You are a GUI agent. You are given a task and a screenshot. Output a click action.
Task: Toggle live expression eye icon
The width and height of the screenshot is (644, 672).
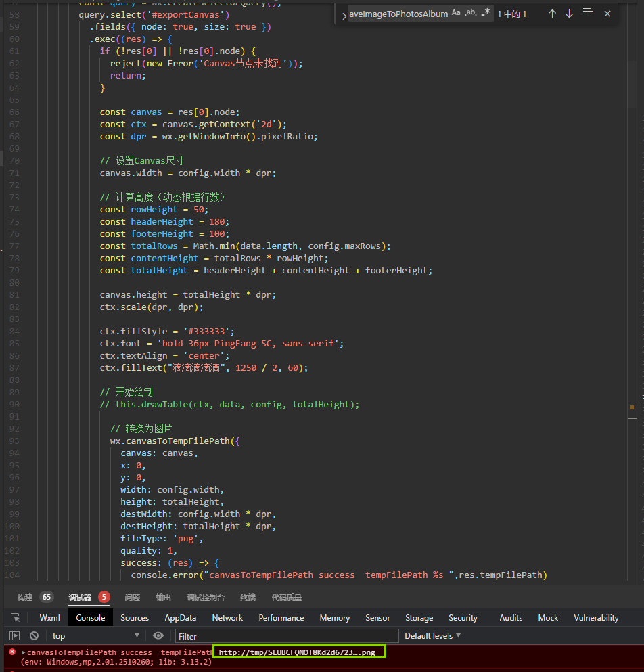coord(158,635)
